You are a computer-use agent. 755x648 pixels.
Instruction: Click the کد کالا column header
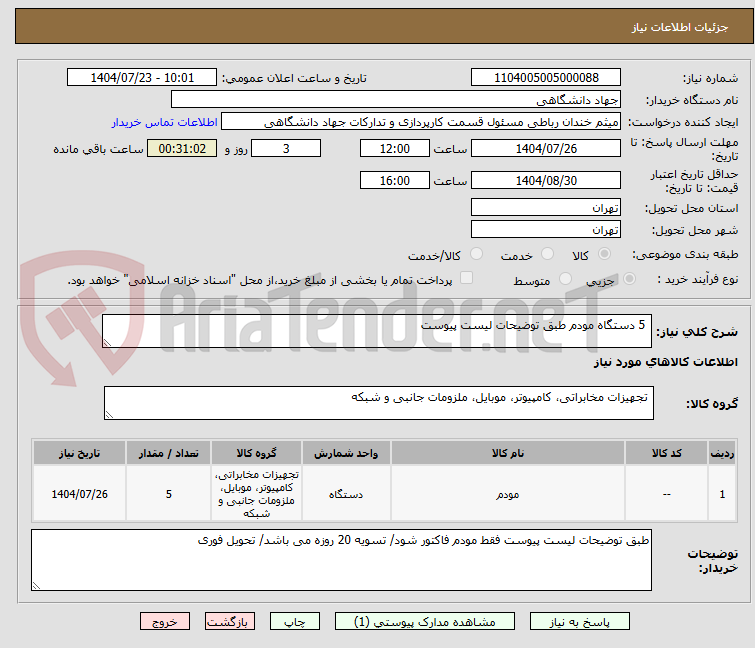[x=666, y=453]
